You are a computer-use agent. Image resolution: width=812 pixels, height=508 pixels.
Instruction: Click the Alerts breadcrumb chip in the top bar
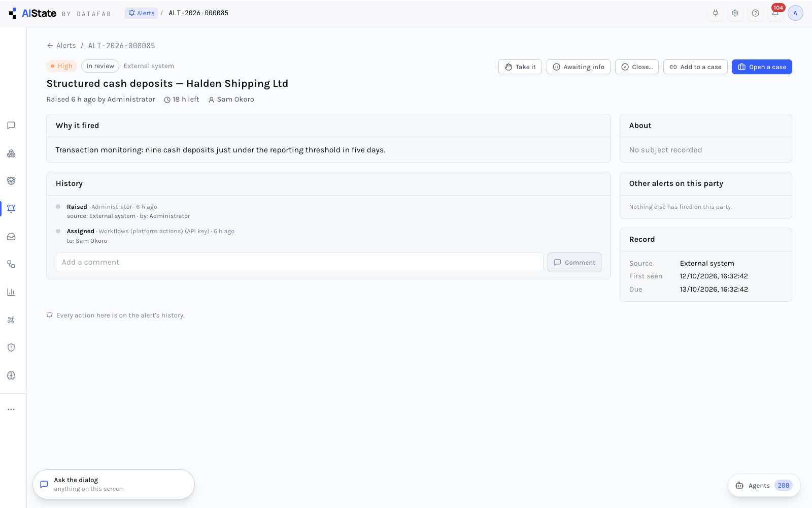pos(141,13)
